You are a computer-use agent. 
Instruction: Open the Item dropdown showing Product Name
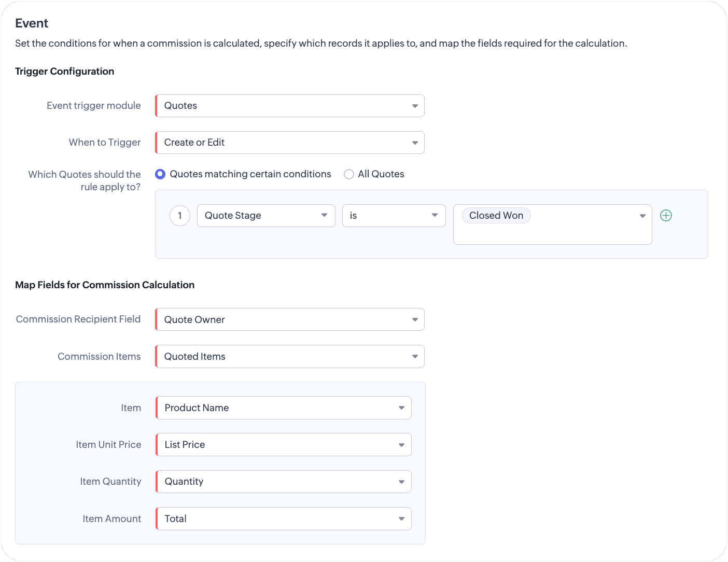pyautogui.click(x=284, y=408)
